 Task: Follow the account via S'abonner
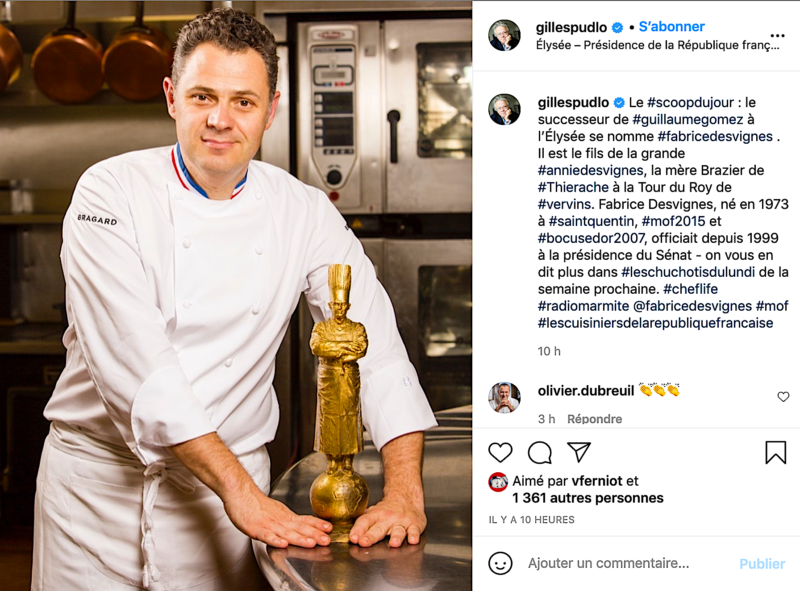(671, 27)
